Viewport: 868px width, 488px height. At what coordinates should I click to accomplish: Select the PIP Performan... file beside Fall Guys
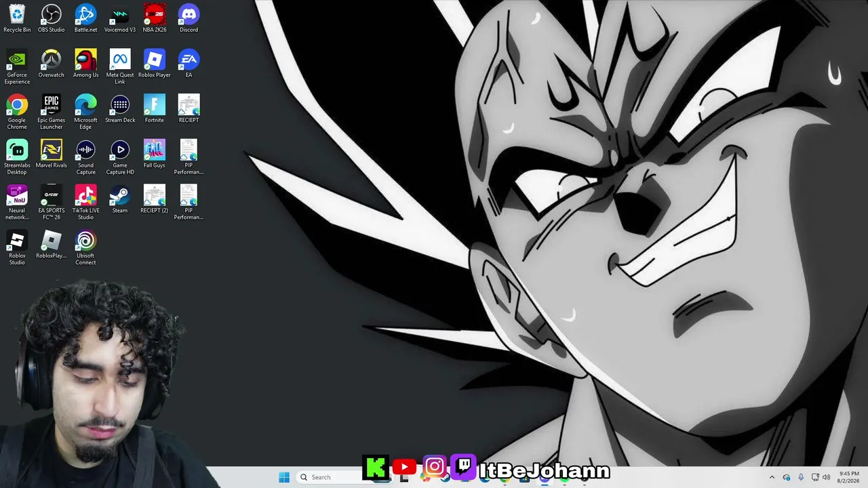[x=189, y=157]
